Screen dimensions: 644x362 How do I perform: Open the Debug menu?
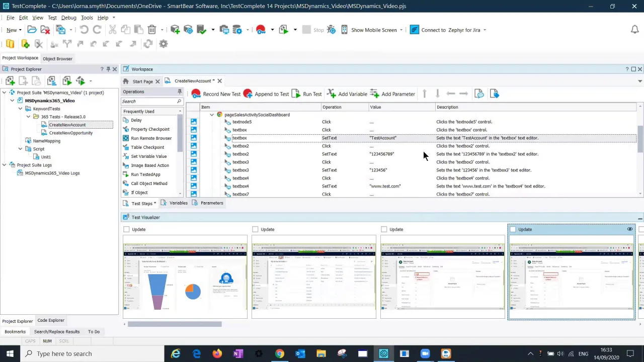68,18
